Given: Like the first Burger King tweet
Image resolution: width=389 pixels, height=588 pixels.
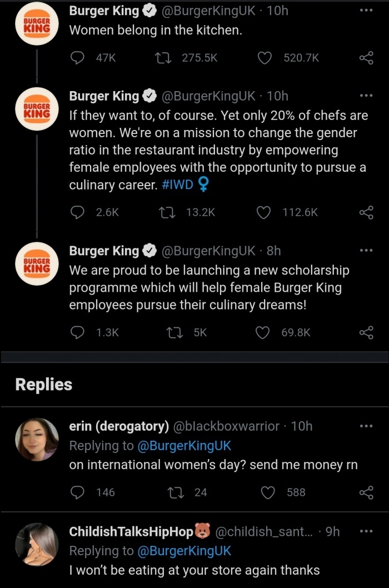Looking at the screenshot, I should tap(265, 56).
